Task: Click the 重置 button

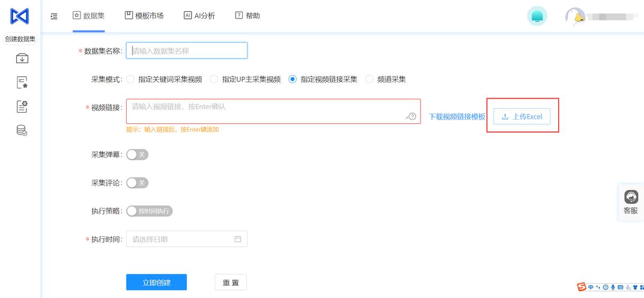Action: [231, 282]
